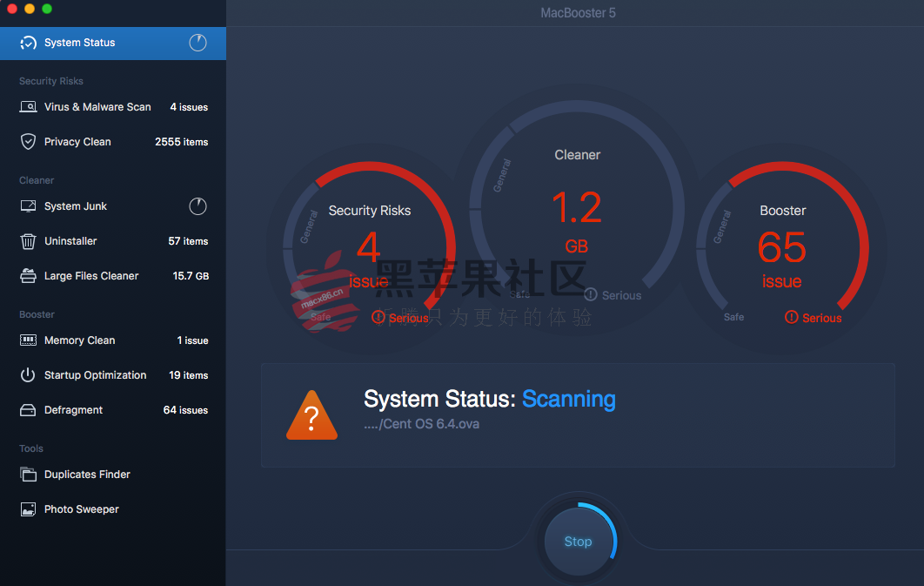Click the Photo Sweeper picture icon
Viewport: 924px width, 586px height.
coord(29,509)
